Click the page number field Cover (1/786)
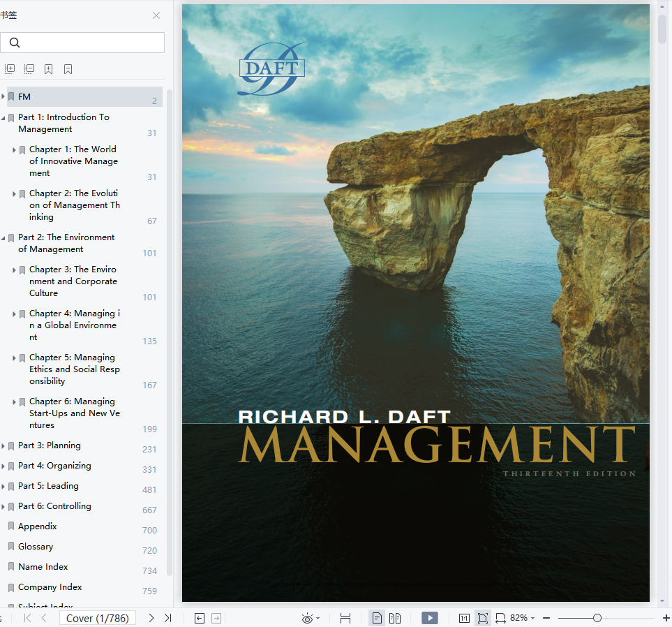The height and width of the screenshot is (627, 672). pyautogui.click(x=97, y=618)
